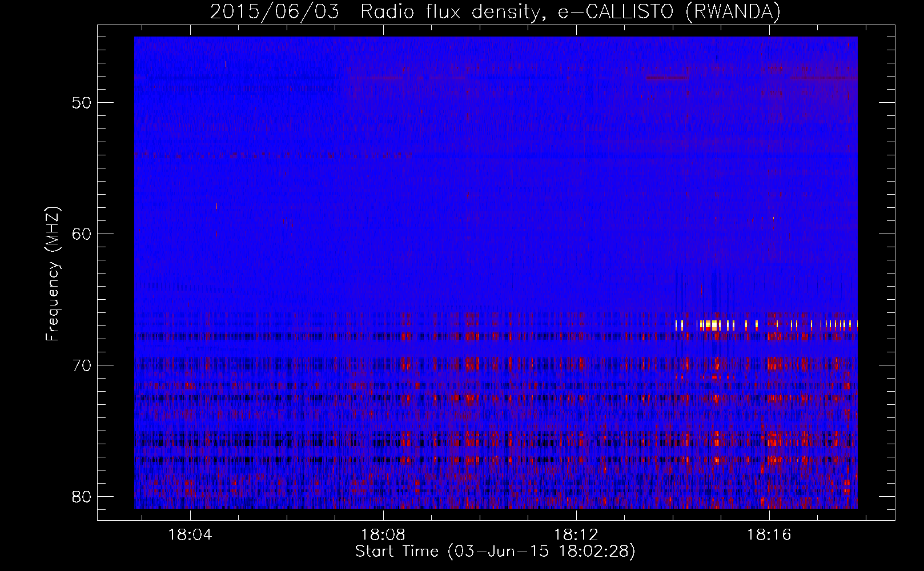Click the '80' frequency tick label

coord(82,497)
